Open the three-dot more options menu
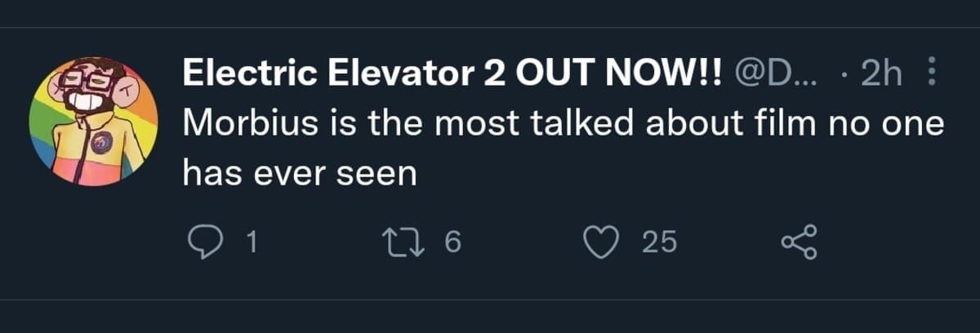 coord(933,76)
